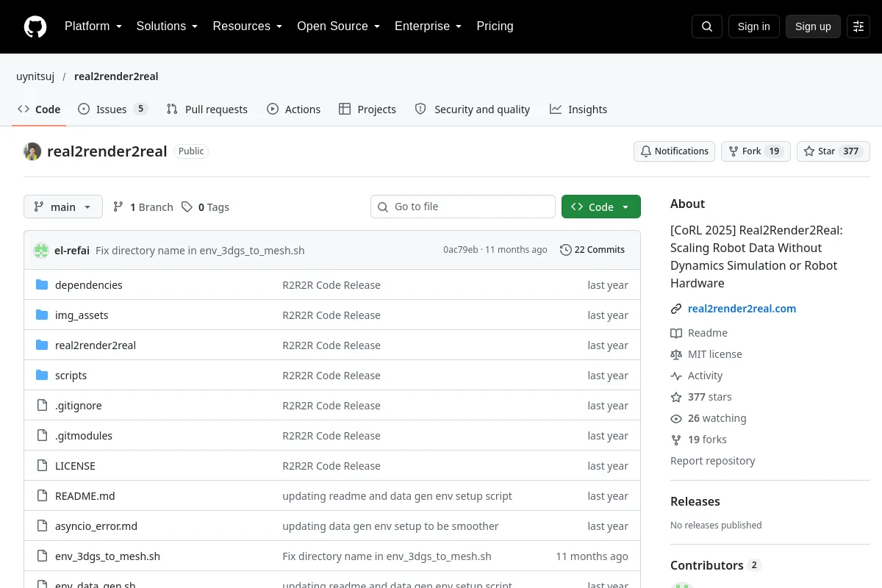Open real2render2real breadcrumb repository link
Viewport: 882px width, 588px height.
click(116, 76)
